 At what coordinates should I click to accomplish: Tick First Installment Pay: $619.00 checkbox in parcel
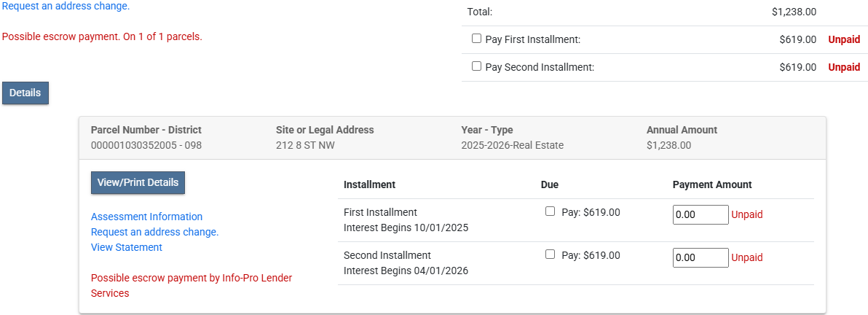pyautogui.click(x=550, y=211)
